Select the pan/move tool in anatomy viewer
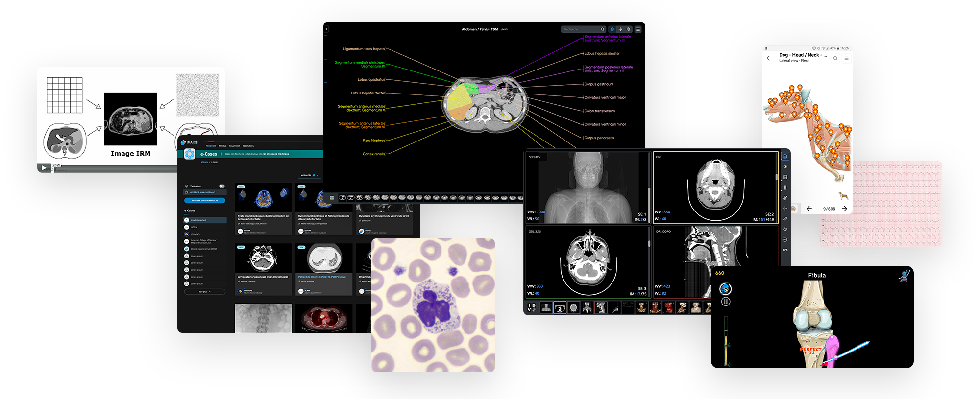The width and height of the screenshot is (980, 399). click(x=620, y=29)
